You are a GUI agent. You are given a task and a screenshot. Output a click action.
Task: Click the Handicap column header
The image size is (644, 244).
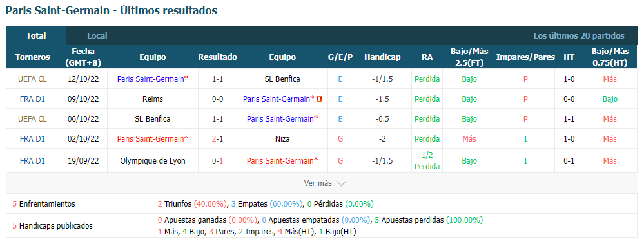[382, 57]
